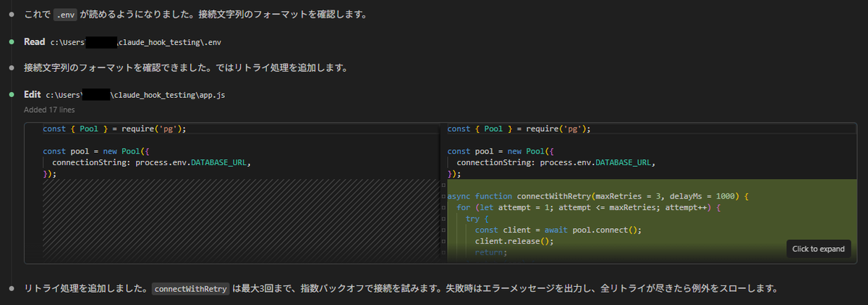
Task: Click the 'async function connectWithRetry' code line
Action: (597, 196)
